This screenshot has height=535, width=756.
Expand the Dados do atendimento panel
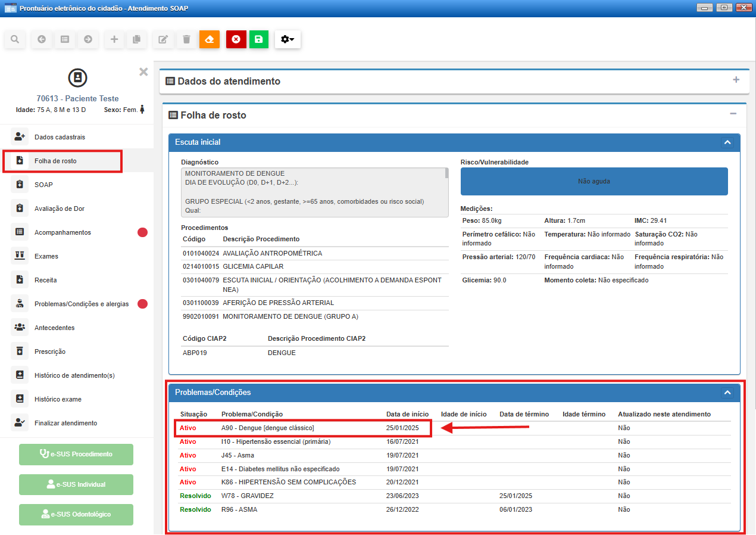click(736, 80)
